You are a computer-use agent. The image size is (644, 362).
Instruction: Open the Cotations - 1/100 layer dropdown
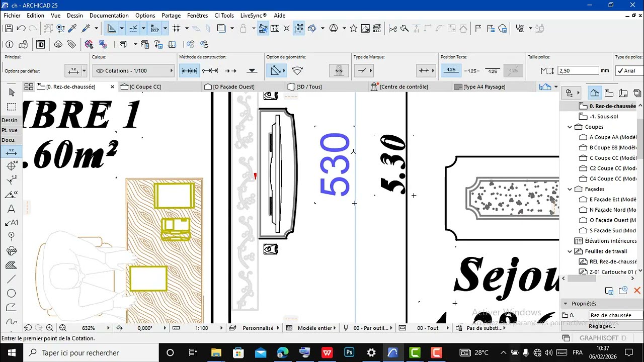[133, 71]
